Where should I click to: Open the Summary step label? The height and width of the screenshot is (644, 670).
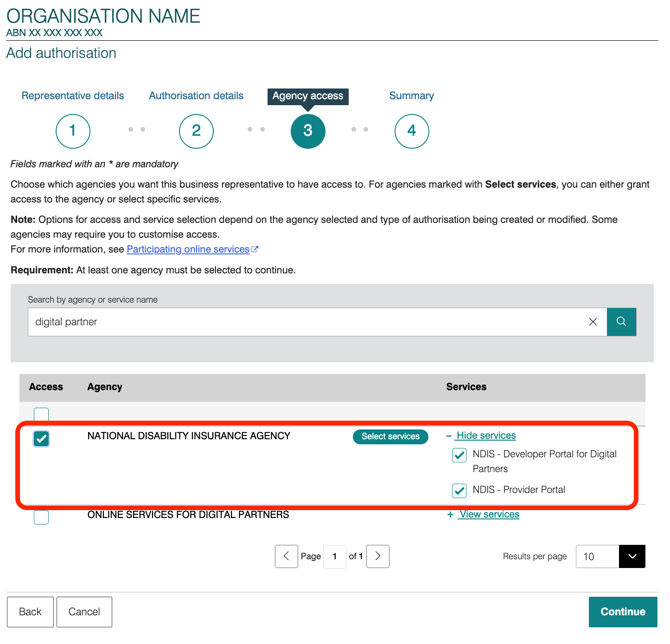411,96
